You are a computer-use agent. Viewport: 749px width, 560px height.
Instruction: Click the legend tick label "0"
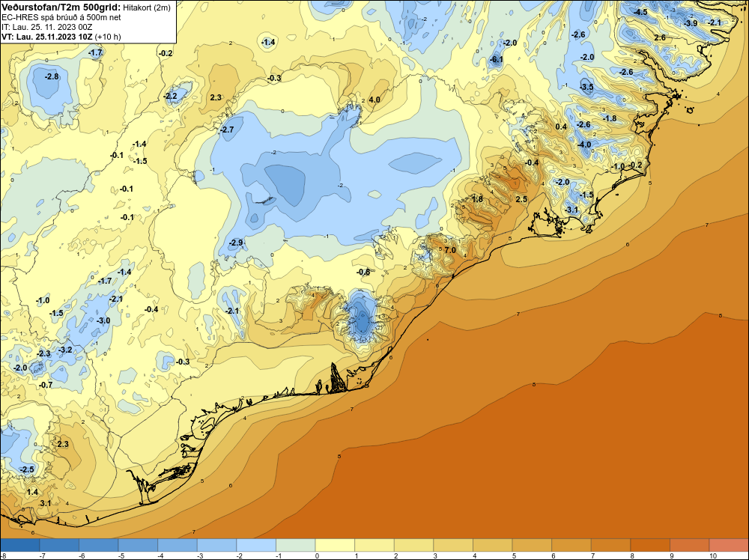tap(317, 556)
